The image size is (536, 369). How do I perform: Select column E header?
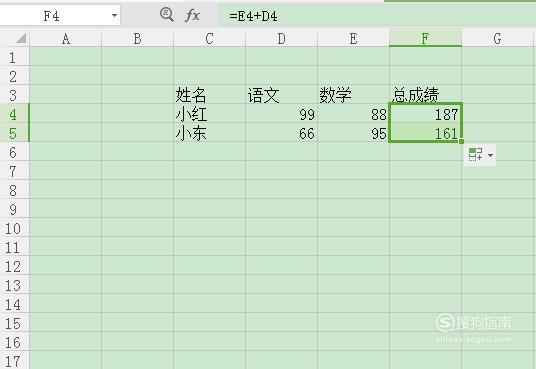click(x=353, y=39)
